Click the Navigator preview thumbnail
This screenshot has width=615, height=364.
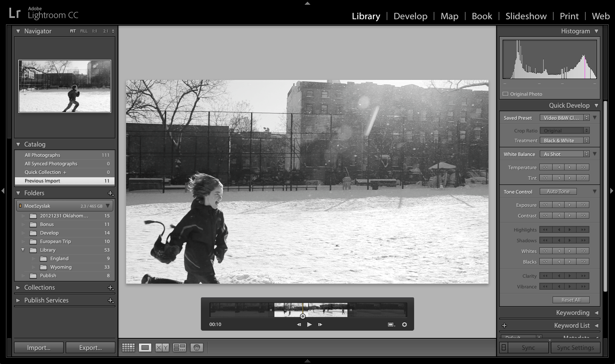tap(64, 86)
